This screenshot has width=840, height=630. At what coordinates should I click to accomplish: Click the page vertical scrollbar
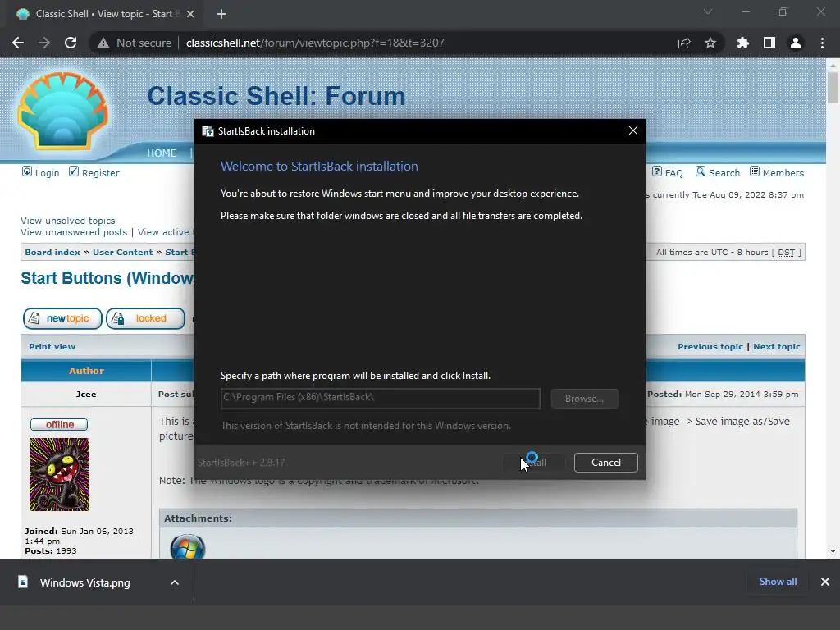tap(833, 87)
